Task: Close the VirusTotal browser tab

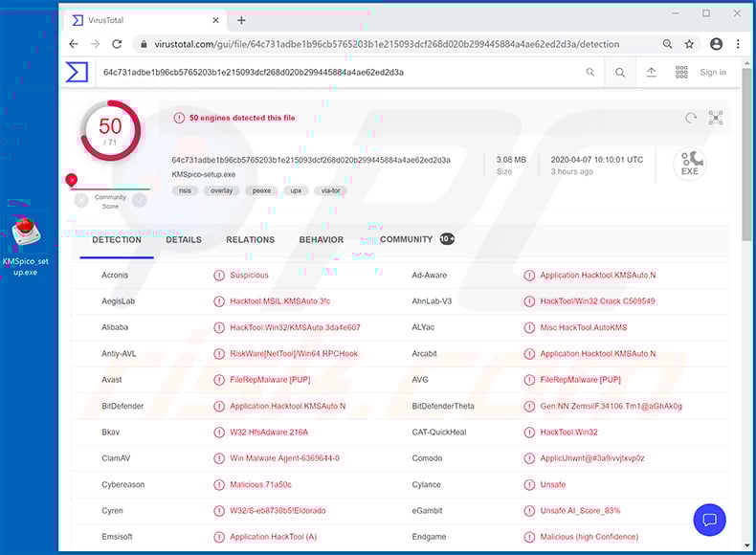Action: [x=215, y=20]
